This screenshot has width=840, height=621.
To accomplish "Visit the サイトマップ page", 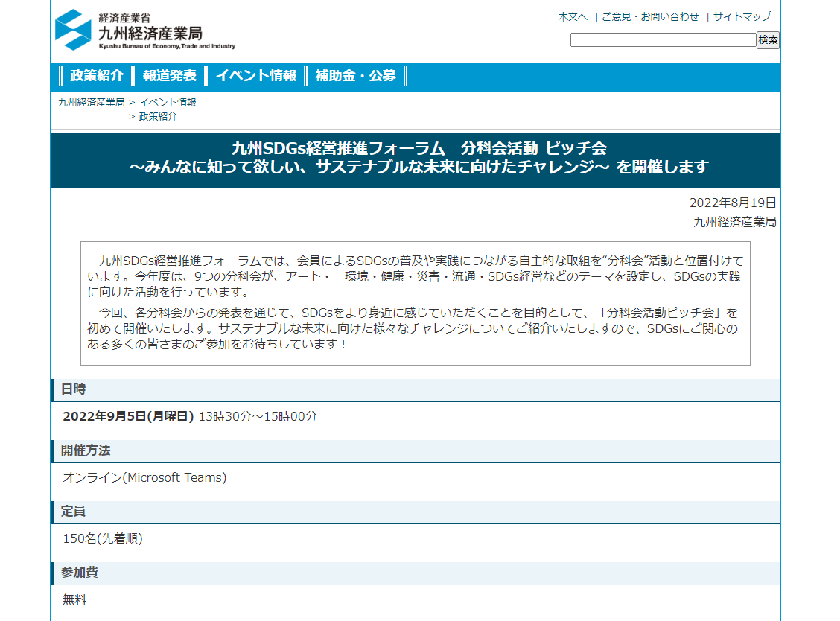I will (x=742, y=16).
